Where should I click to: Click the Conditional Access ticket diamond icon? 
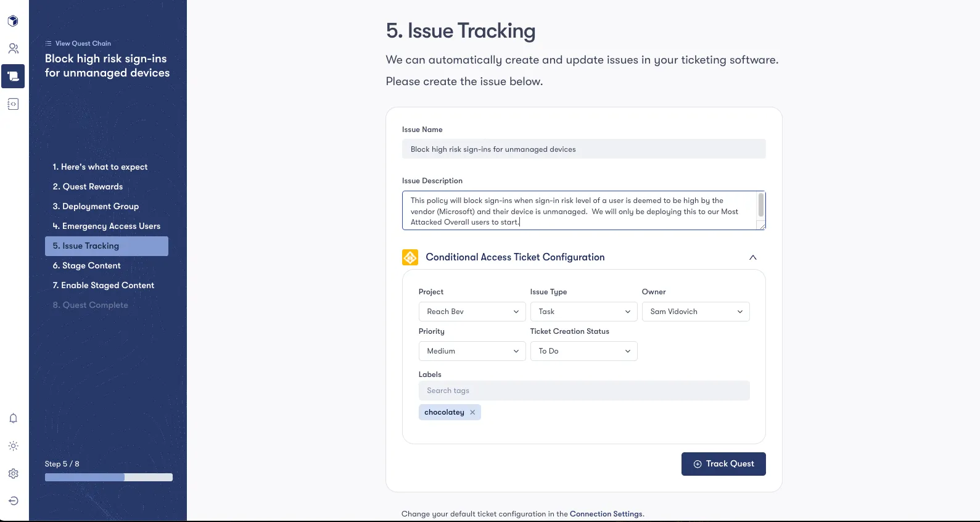pyautogui.click(x=410, y=257)
